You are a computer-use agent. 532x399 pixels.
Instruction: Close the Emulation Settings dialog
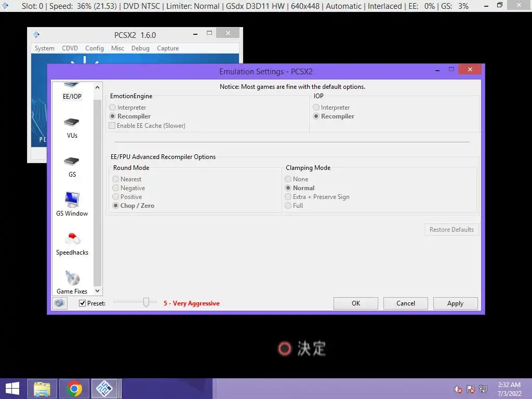pos(470,69)
